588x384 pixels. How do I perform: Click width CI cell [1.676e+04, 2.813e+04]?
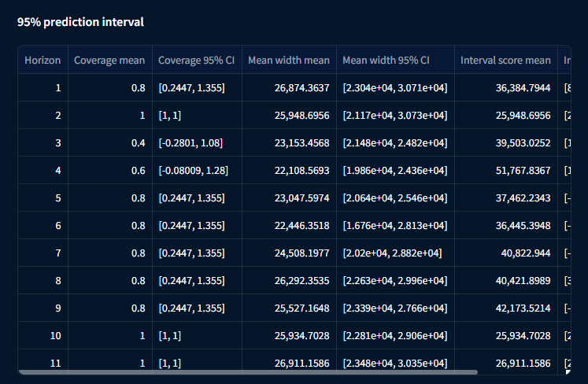tap(395, 225)
